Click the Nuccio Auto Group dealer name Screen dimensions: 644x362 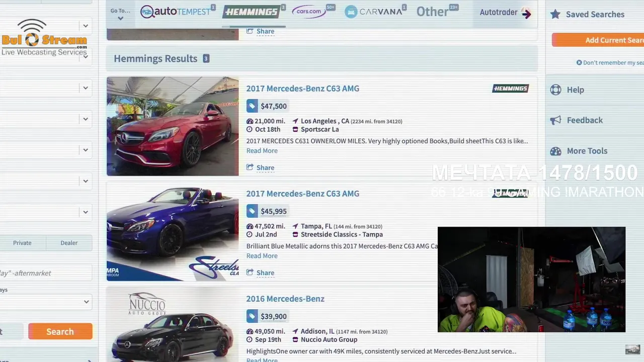(329, 339)
